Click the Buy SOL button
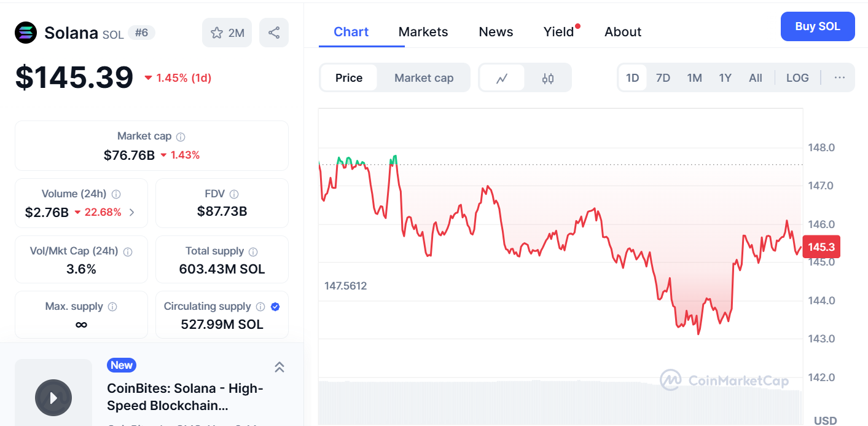The image size is (868, 426). (x=818, y=26)
